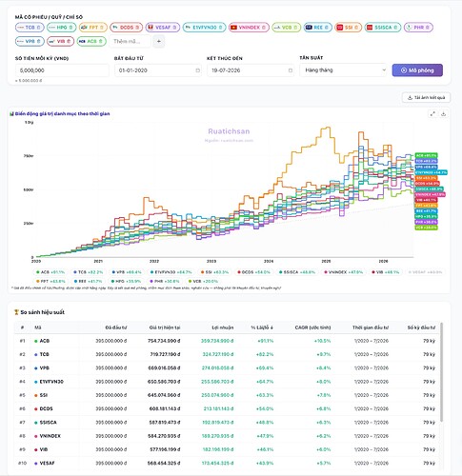Click DCDS name in table row 6

click(x=46, y=408)
